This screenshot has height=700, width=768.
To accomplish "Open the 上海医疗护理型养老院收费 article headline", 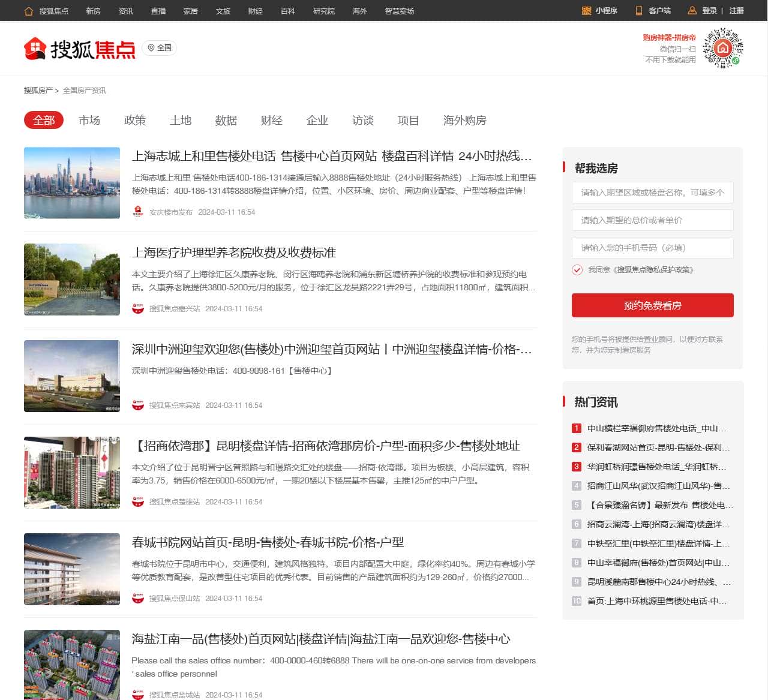I will coord(235,253).
